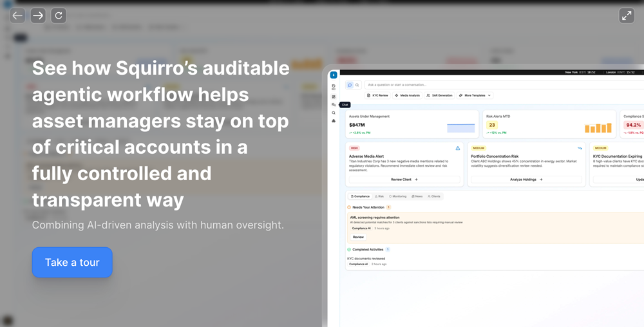Switch to the News tab
Image resolution: width=644 pixels, height=327 pixels.
click(417, 196)
